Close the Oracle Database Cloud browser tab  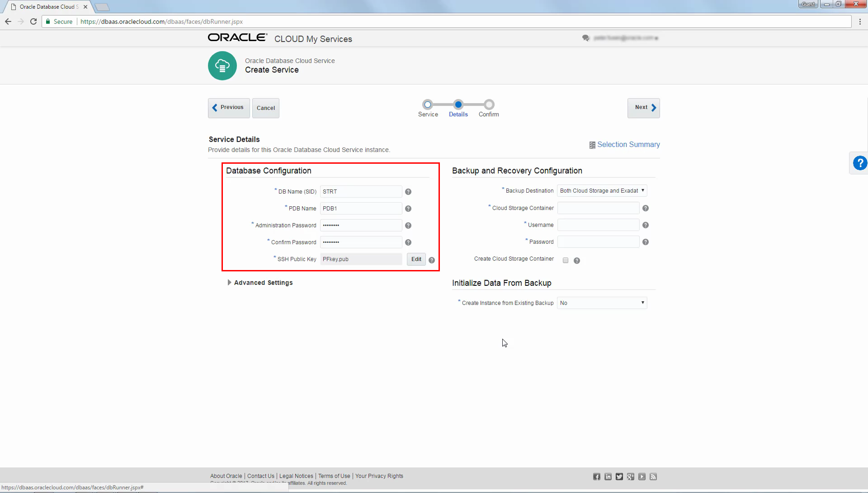tap(85, 7)
